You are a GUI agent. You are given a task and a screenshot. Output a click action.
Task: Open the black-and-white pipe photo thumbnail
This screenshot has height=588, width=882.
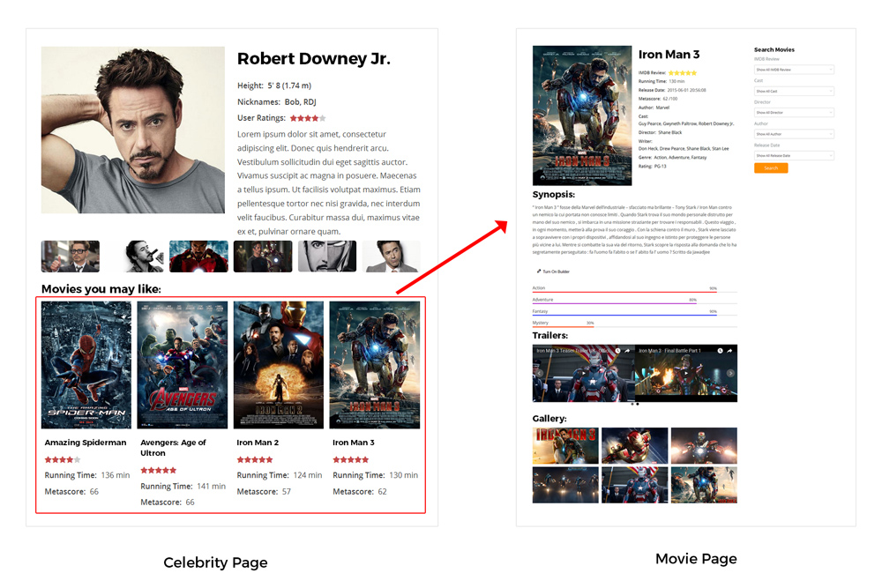[x=134, y=257]
